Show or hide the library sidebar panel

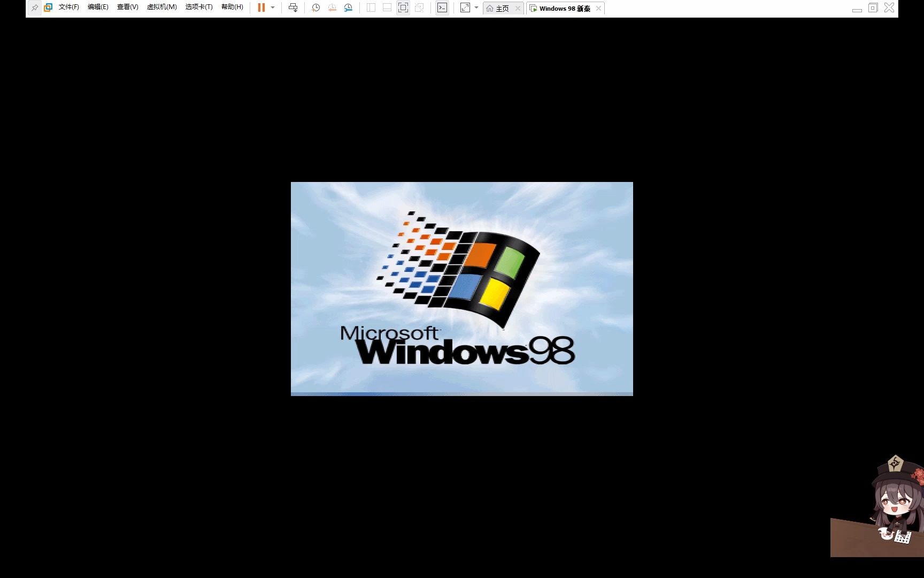tap(371, 7)
